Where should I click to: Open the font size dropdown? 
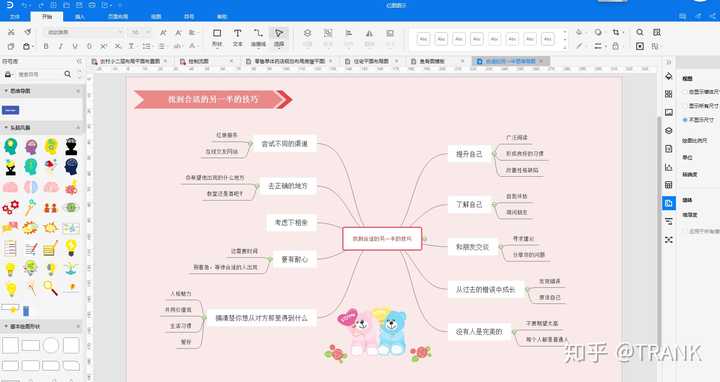(140, 33)
